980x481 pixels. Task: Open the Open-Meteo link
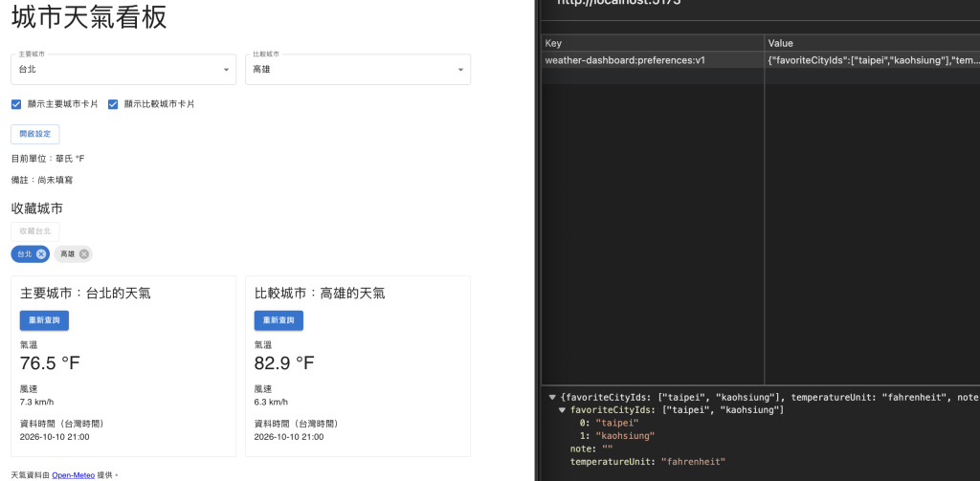point(73,475)
